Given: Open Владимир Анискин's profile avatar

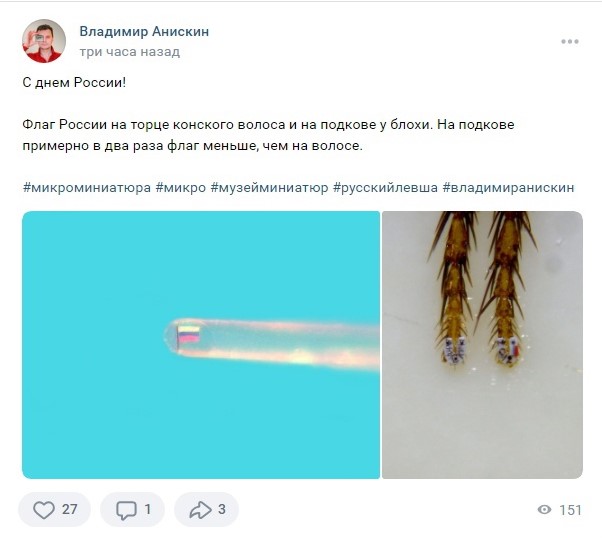Looking at the screenshot, I should click(44, 41).
